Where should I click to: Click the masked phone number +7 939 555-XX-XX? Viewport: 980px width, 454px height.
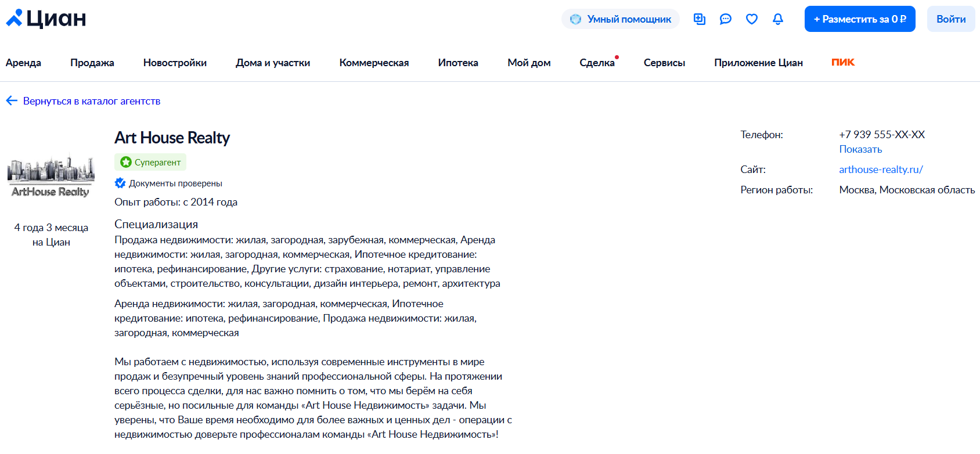(882, 135)
